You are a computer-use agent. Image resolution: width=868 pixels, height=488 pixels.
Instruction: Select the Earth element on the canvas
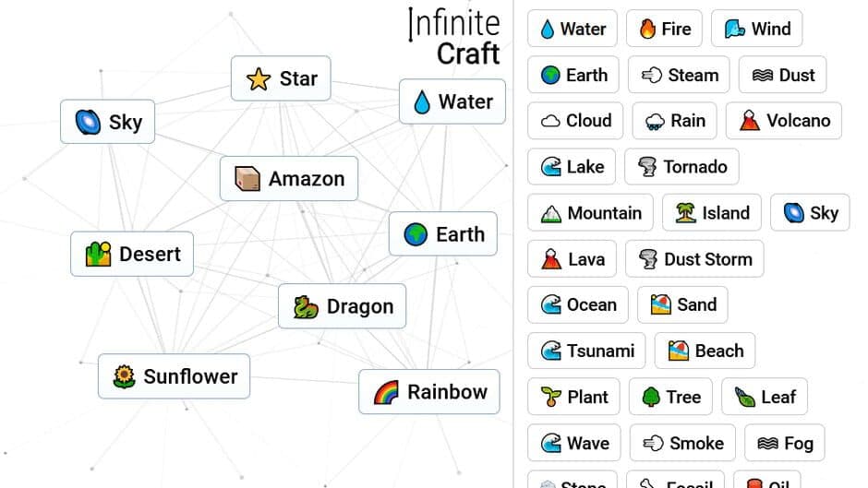[442, 234]
